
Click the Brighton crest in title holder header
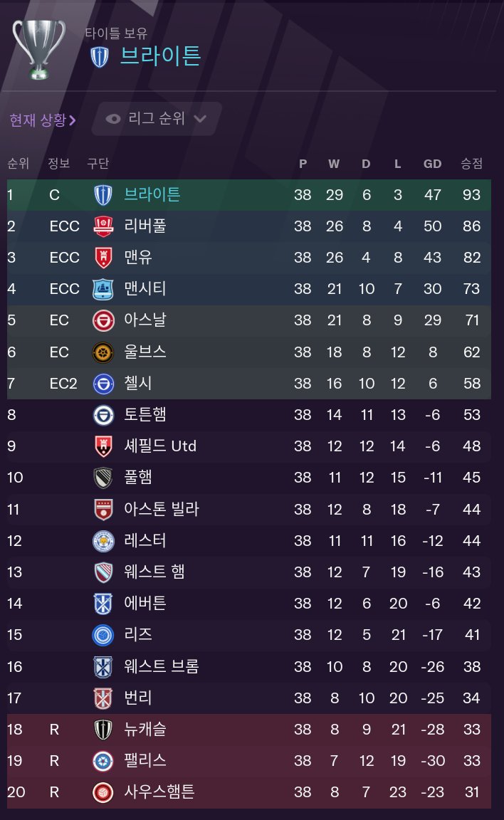point(100,57)
